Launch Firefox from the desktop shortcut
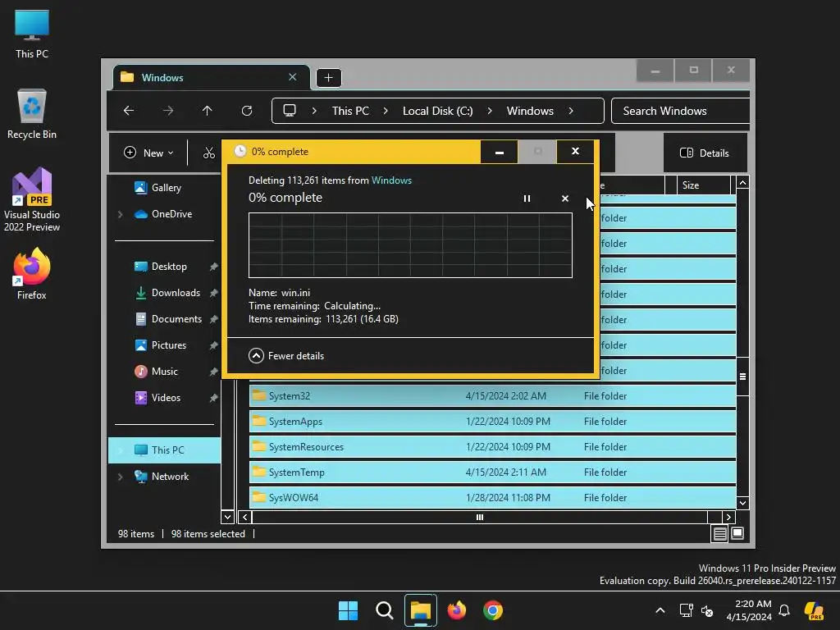Screen dimensions: 840x630 tap(32, 274)
